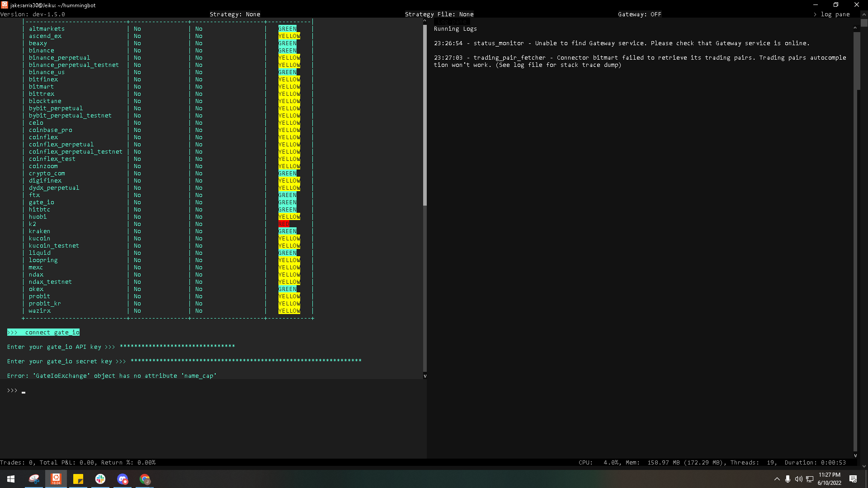The image size is (868, 488).
Task: Click the log pane scroll-up arrow
Action: coord(854,27)
